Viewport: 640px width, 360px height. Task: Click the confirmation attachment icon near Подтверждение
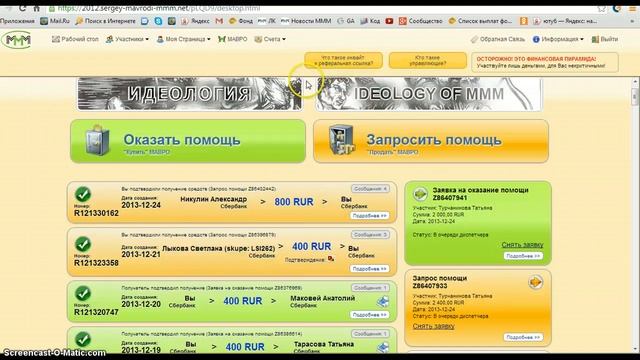click(331, 259)
